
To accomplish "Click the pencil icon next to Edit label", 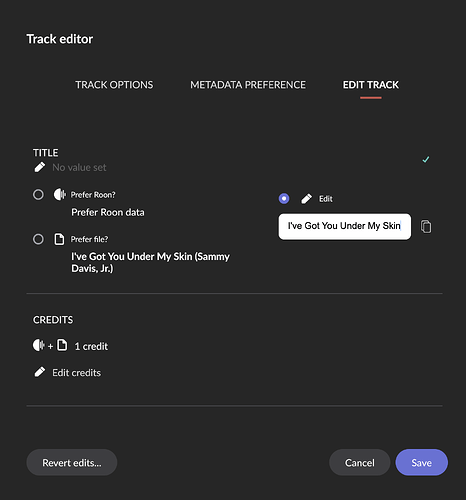I will click(306, 199).
